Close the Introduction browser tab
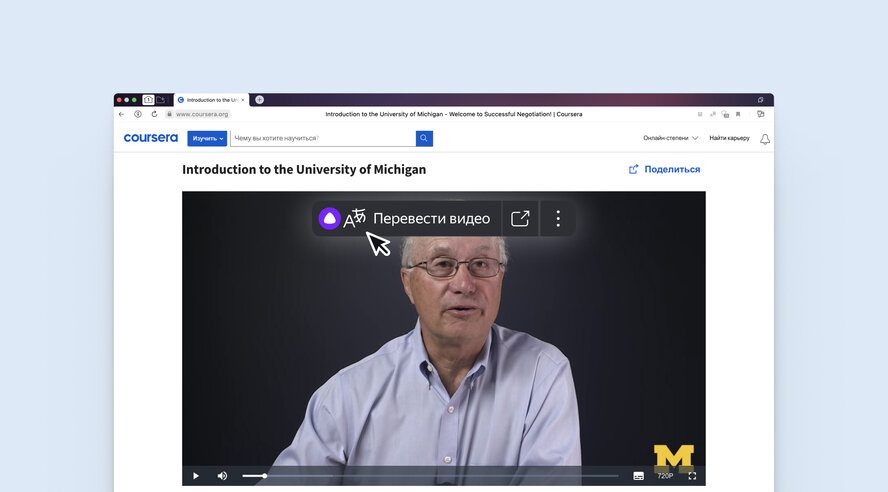This screenshot has width=888, height=492. [x=243, y=100]
